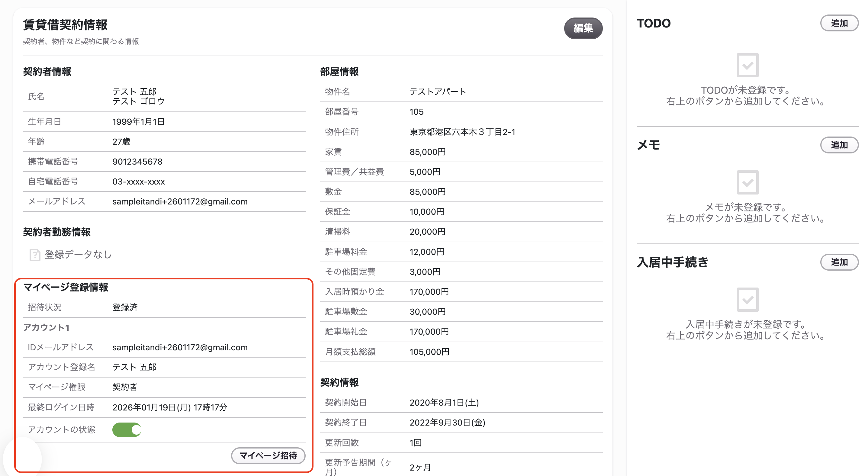Click the 契約者情報 section heading

pyautogui.click(x=47, y=71)
